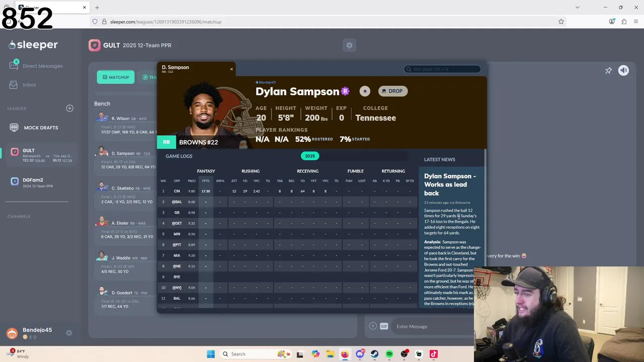Click bench player C. Skattebo
644x362 pixels.
[126, 195]
